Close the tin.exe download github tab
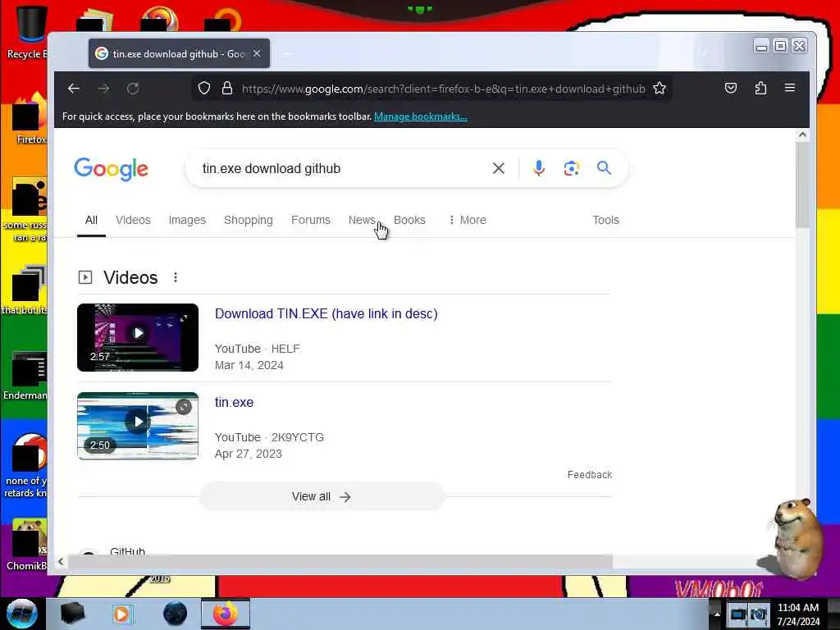Screen dimensions: 840x630 [x=257, y=53]
